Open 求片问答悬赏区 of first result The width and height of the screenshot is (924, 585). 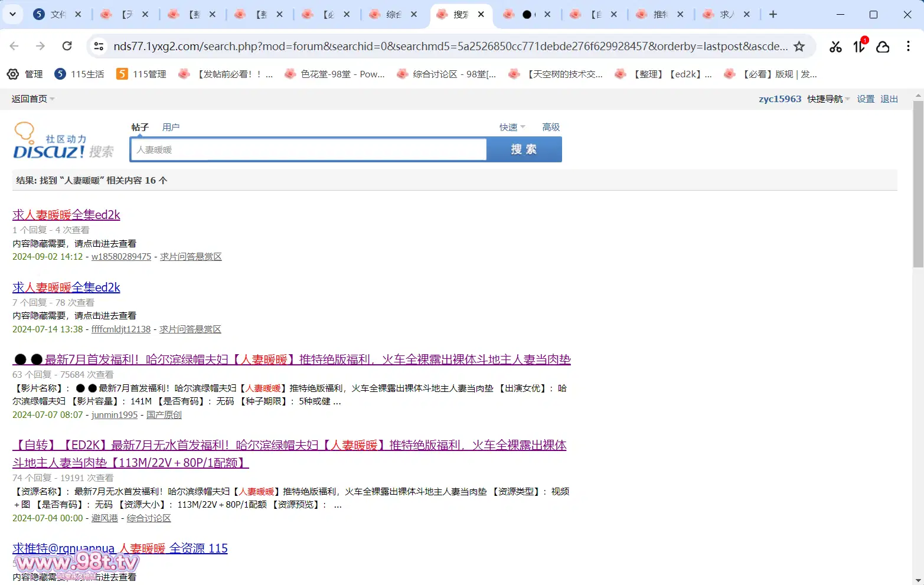pyautogui.click(x=191, y=257)
